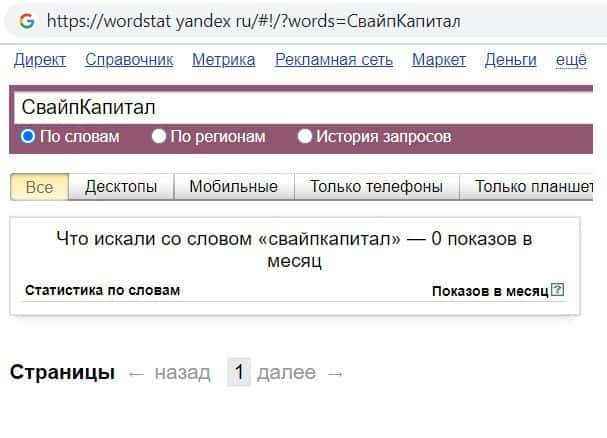Expand the ещё services menu
The width and height of the screenshot is (607, 438).
tap(571, 60)
